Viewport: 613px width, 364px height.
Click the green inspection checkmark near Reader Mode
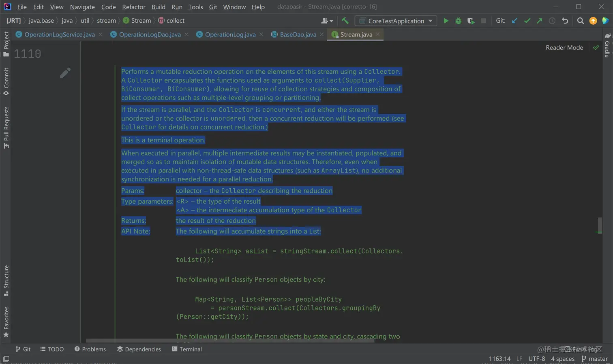point(596,48)
